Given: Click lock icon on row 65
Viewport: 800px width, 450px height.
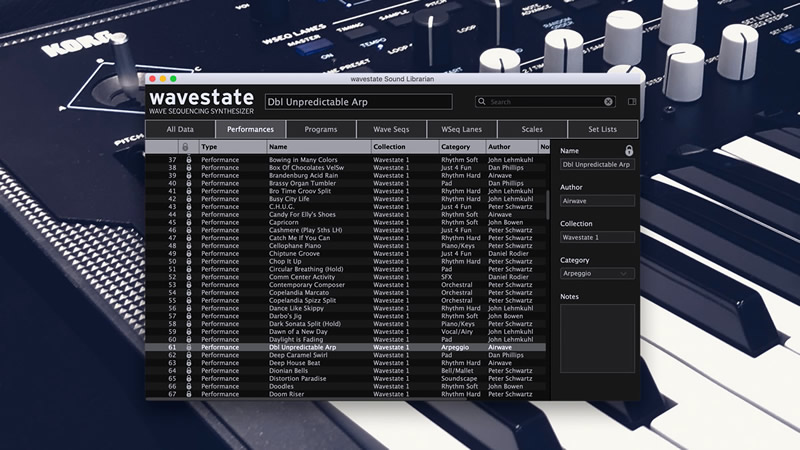Looking at the screenshot, I should 189,379.
